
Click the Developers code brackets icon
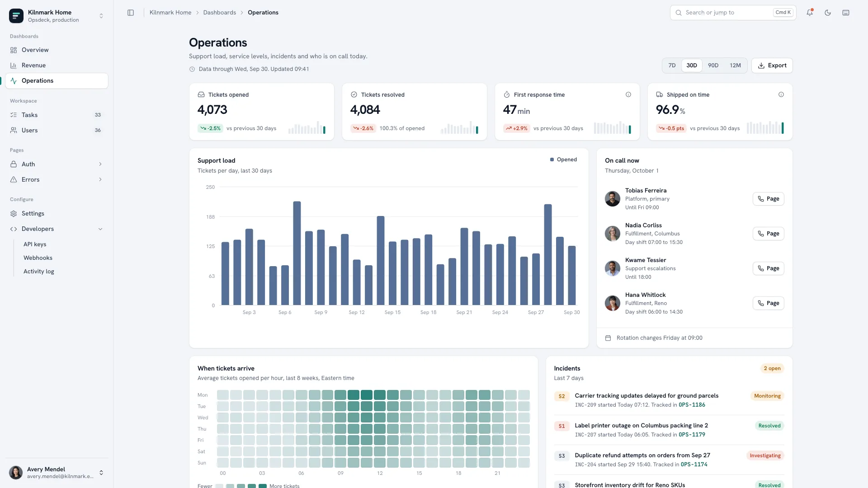[14, 229]
